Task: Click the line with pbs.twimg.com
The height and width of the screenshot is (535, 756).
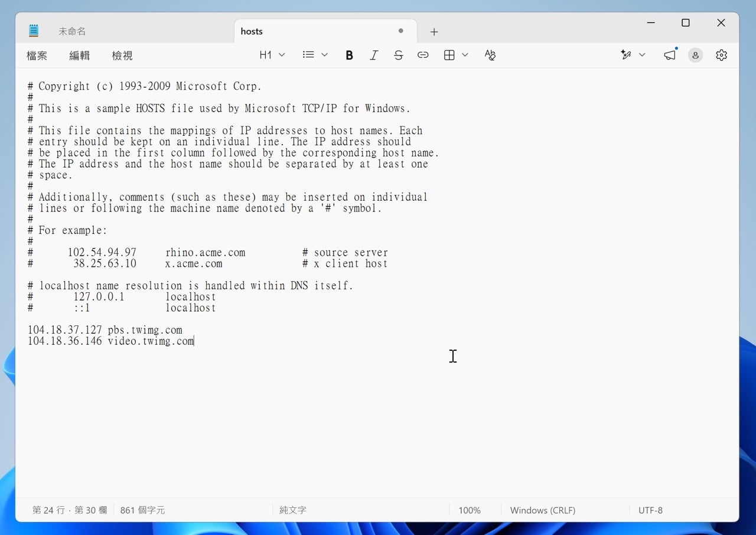Action: pyautogui.click(x=105, y=330)
